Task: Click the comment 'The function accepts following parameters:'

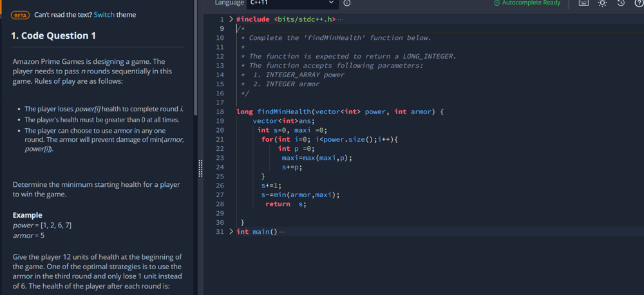Action: (x=336, y=66)
